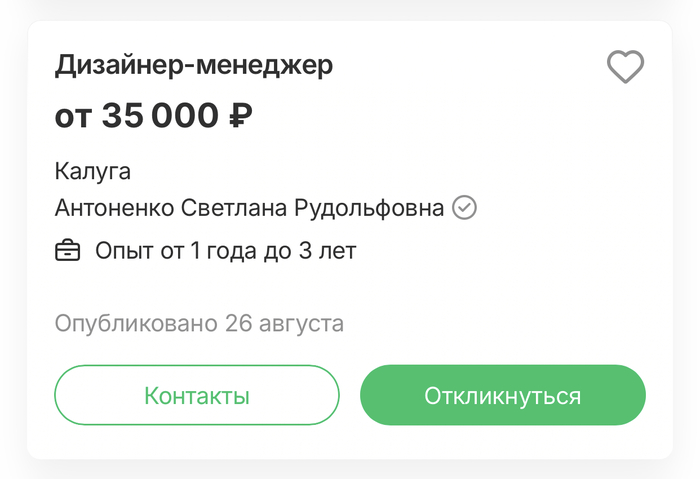Click the employer first name Светлана

(233, 208)
